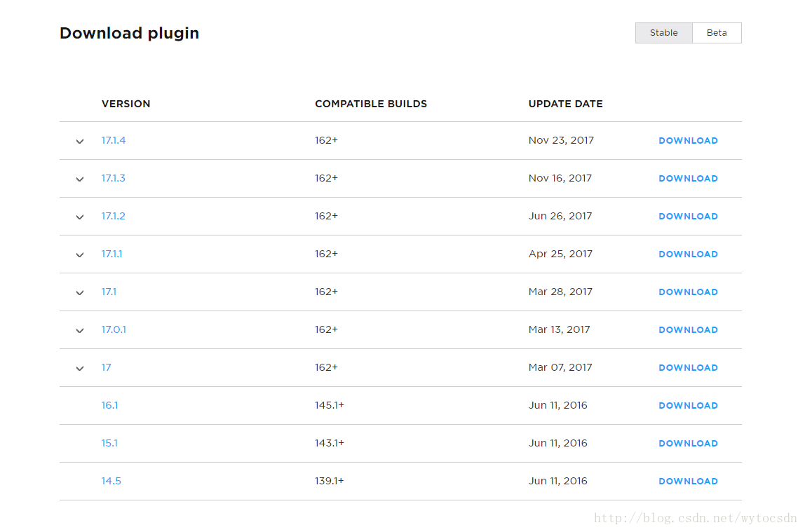Switch to the Stable channel tab
This screenshot has width=805, height=532.
tap(664, 33)
